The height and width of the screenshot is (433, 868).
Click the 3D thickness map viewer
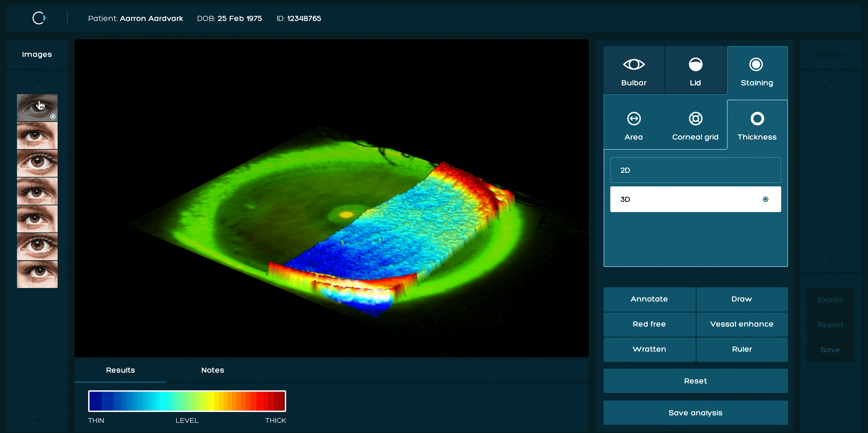(332, 198)
